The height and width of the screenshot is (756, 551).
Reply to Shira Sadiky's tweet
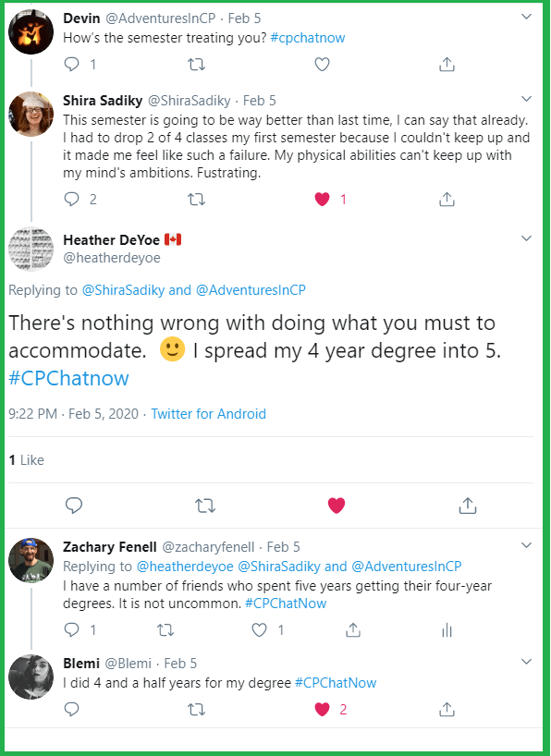click(x=73, y=199)
